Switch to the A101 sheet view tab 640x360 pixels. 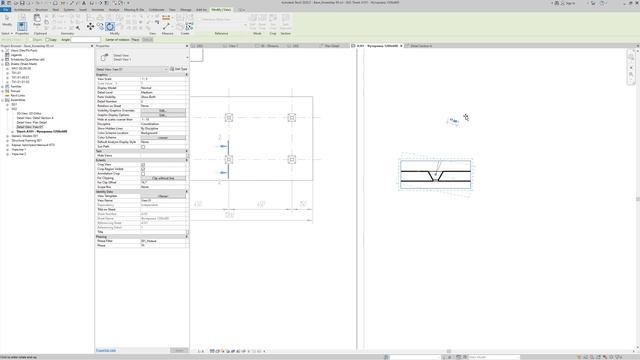[377, 46]
